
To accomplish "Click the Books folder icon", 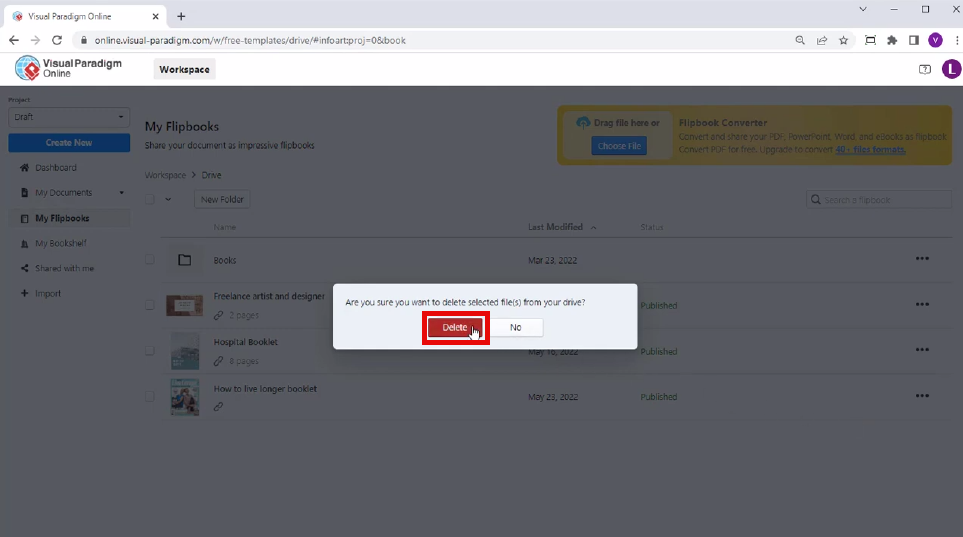I will pos(185,260).
